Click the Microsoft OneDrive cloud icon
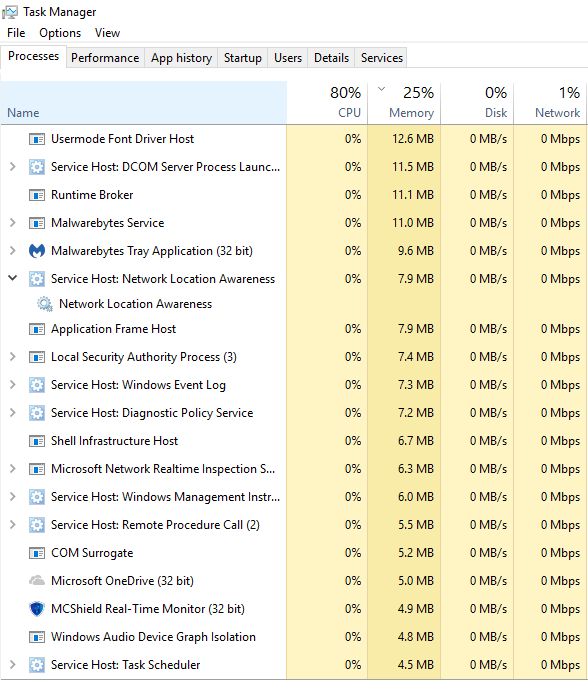This screenshot has width=588, height=691. point(37,581)
